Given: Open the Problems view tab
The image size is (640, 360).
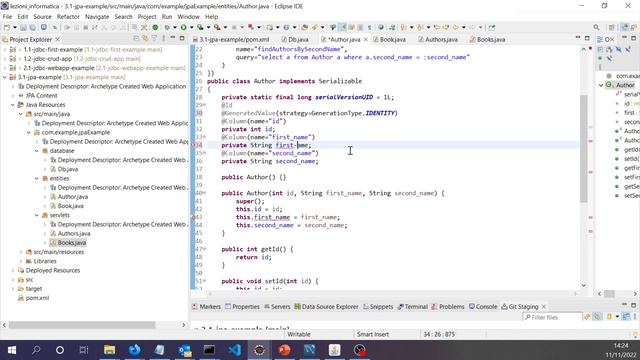Looking at the screenshot, I should [448, 307].
